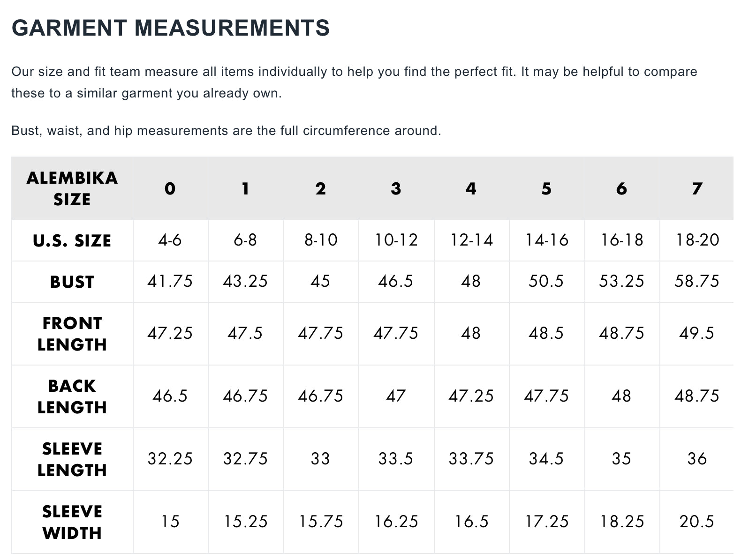Image resolution: width=741 pixels, height=560 pixels.
Task: Select the U.S. Size row label
Action: point(72,240)
